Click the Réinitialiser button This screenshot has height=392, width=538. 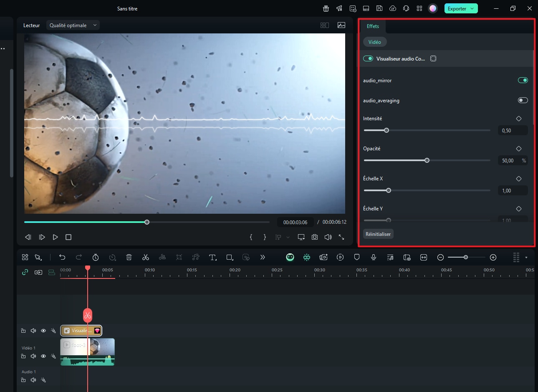pos(378,234)
